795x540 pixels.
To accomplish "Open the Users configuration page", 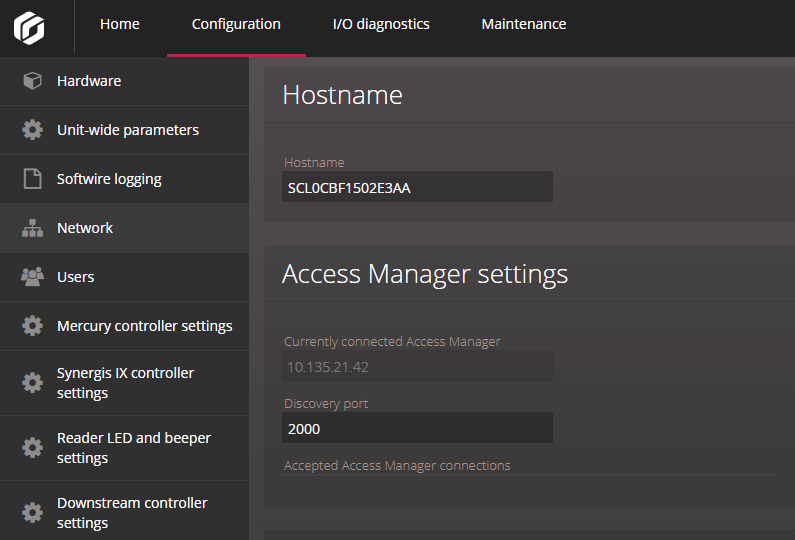I will tap(124, 277).
